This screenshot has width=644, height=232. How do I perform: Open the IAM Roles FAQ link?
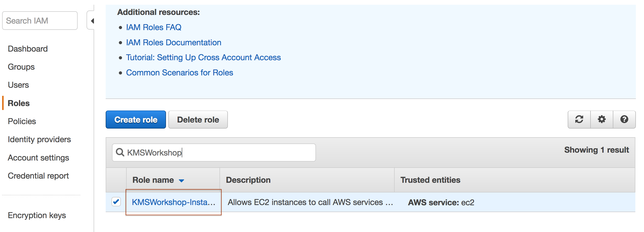point(154,27)
